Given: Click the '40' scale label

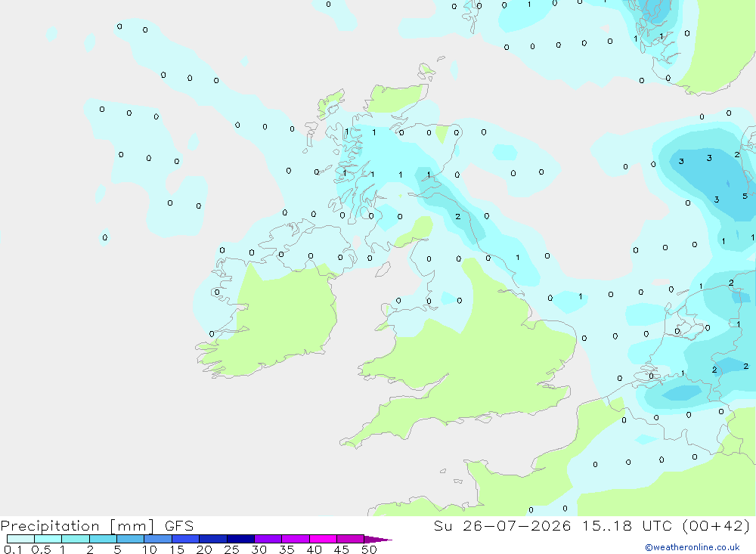Looking at the screenshot, I should [x=314, y=549].
